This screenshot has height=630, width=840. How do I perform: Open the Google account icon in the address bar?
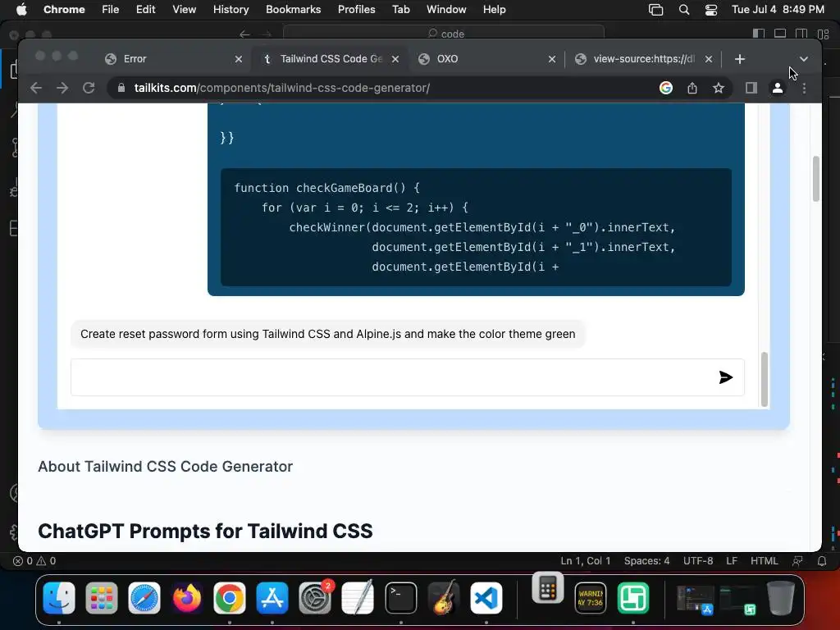pyautogui.click(x=666, y=88)
